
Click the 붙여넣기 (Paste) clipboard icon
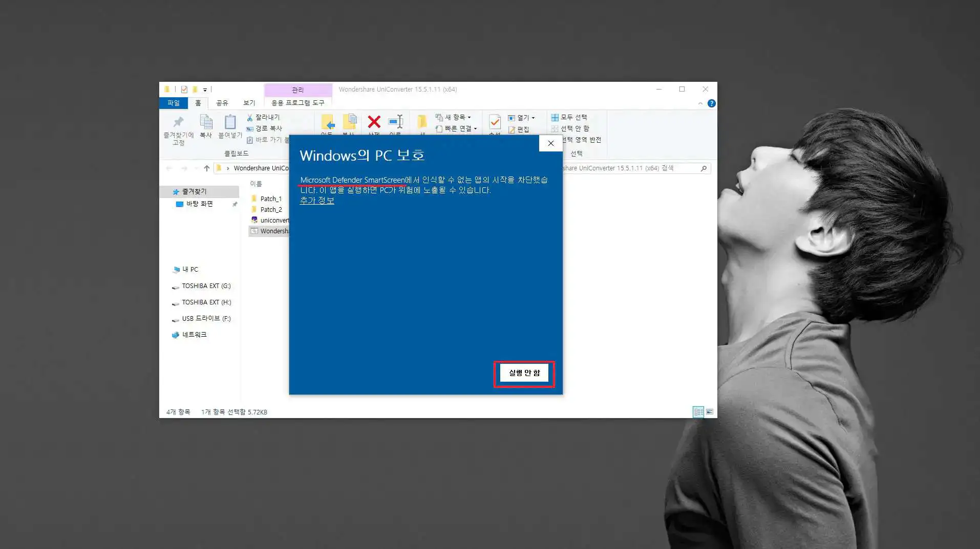point(230,122)
